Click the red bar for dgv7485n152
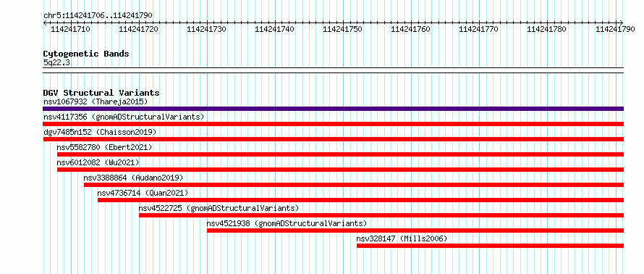644x274 pixels. tap(333, 139)
